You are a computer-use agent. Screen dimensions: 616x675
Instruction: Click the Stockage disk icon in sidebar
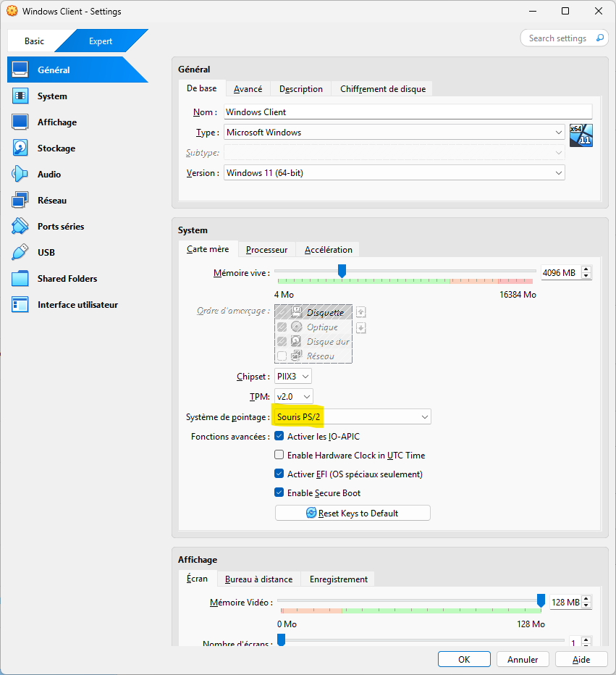[20, 148]
